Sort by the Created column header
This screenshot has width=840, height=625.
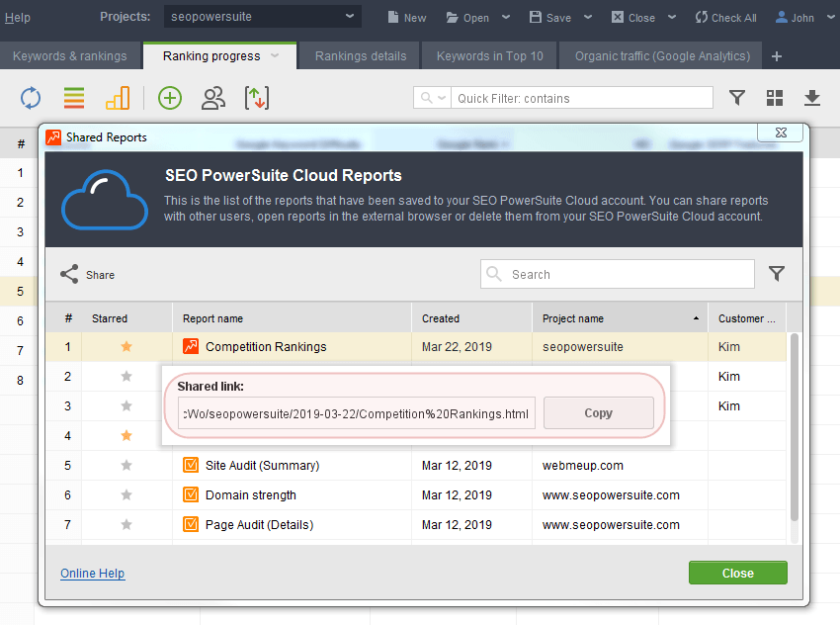(x=472, y=318)
